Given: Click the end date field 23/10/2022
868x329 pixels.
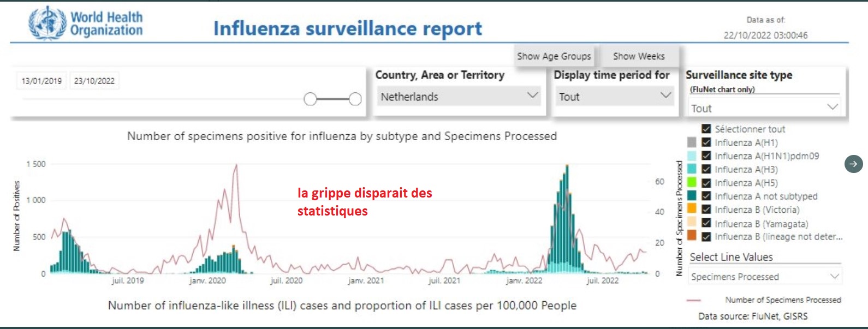Looking at the screenshot, I should [x=94, y=81].
